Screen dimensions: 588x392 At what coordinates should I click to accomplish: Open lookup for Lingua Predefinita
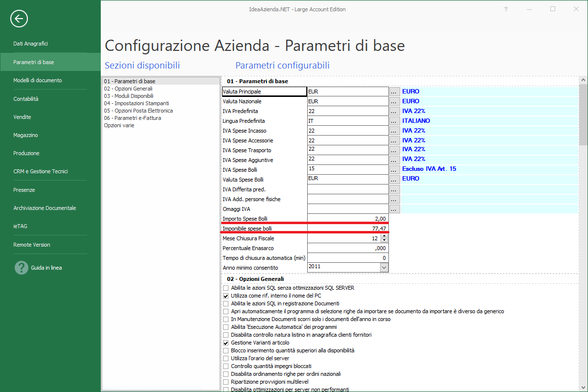[x=395, y=121]
